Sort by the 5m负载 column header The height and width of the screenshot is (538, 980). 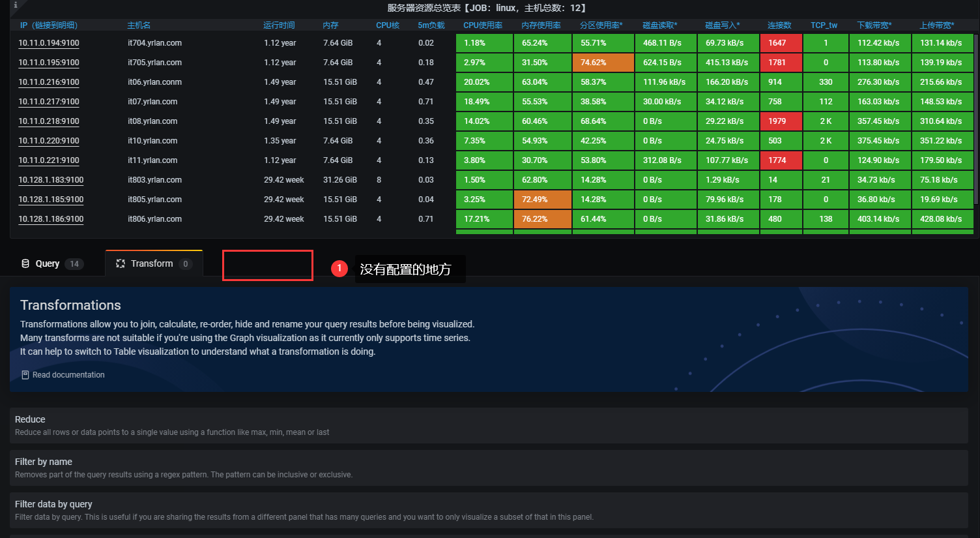(x=431, y=25)
